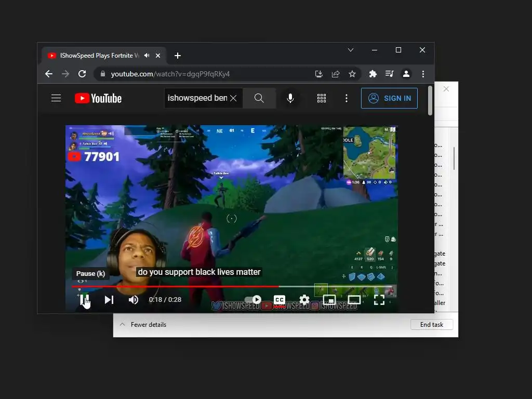Click the browser page vertical scrollbar
The height and width of the screenshot is (399, 532).
(430, 100)
